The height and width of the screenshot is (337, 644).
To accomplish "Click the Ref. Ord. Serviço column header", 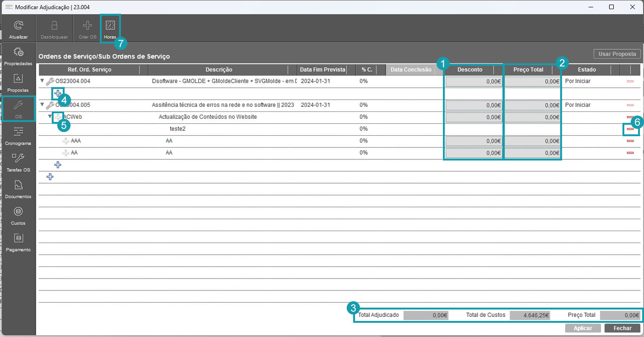I will click(x=89, y=70).
